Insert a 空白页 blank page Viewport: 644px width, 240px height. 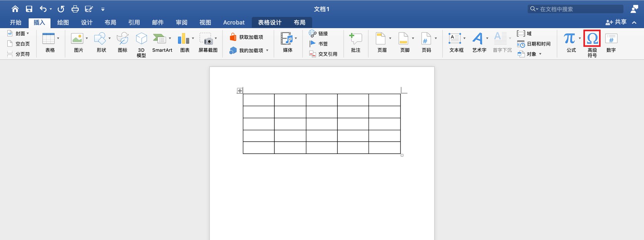18,44
